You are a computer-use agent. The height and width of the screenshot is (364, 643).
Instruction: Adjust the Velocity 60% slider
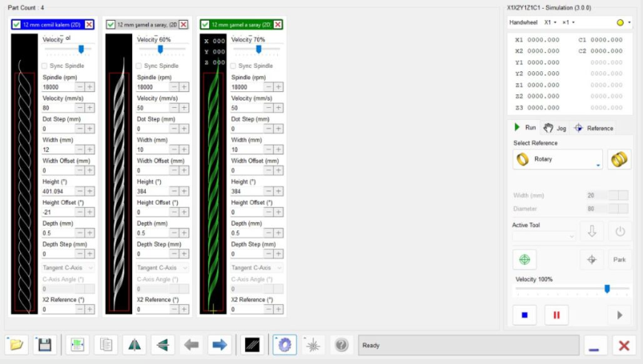tap(160, 49)
